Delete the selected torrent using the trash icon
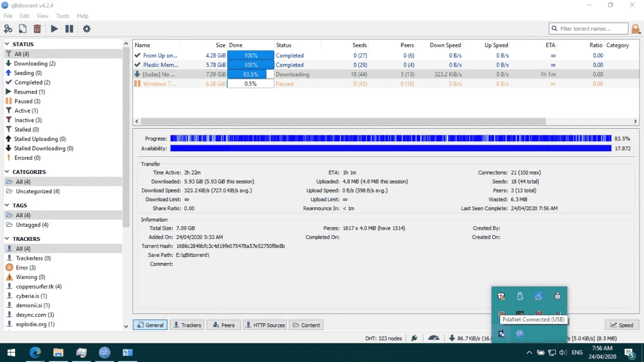Viewport: 644px width, 362px height. (37, 29)
